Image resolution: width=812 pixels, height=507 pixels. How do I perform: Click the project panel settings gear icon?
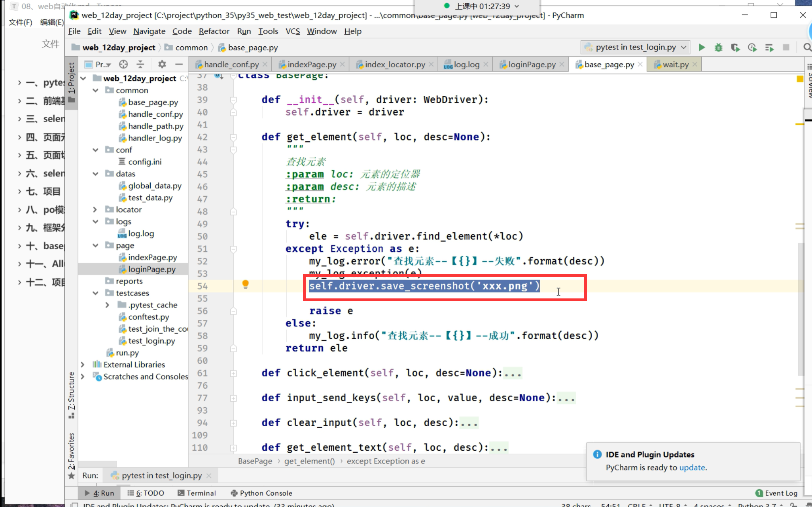click(162, 64)
